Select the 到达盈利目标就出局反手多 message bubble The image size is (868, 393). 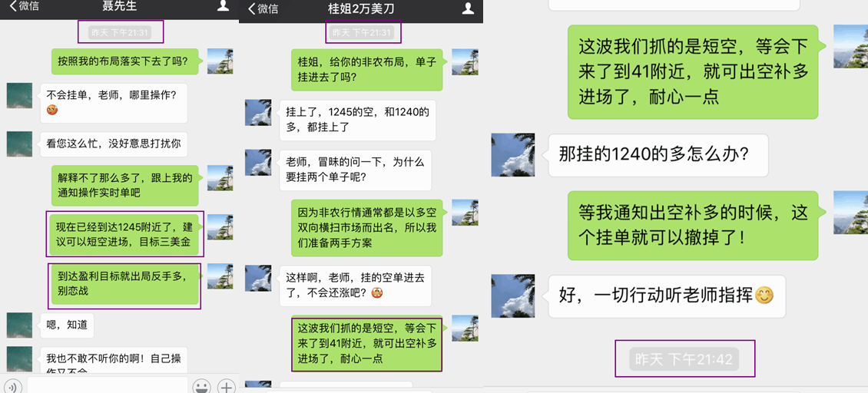pos(124,284)
